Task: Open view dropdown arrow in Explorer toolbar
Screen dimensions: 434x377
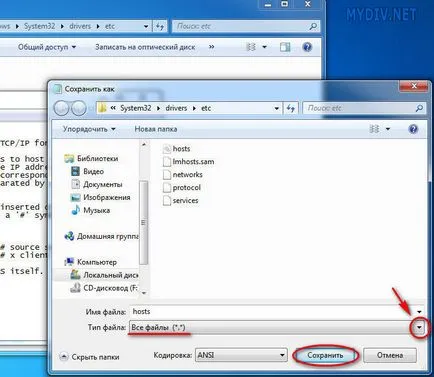Action: point(264,47)
